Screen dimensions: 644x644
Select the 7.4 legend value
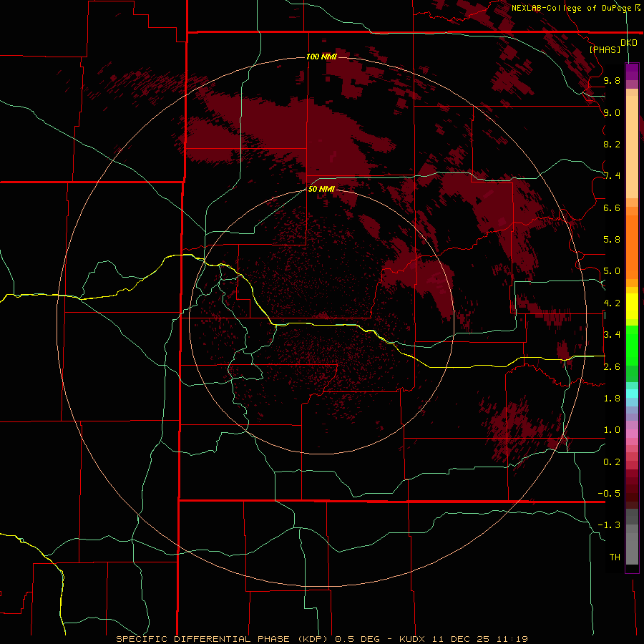[x=612, y=176]
